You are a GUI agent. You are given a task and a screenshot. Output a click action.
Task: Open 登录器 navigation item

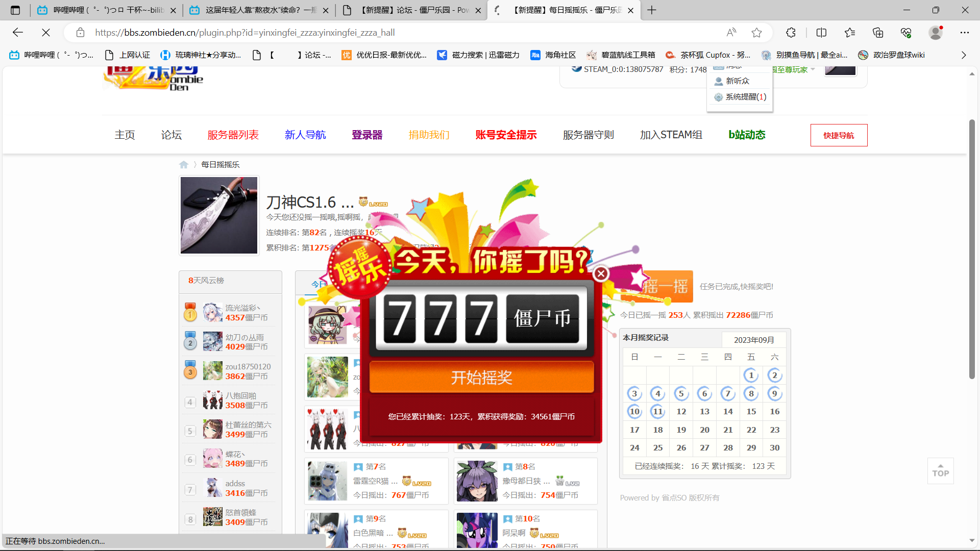[x=367, y=135]
